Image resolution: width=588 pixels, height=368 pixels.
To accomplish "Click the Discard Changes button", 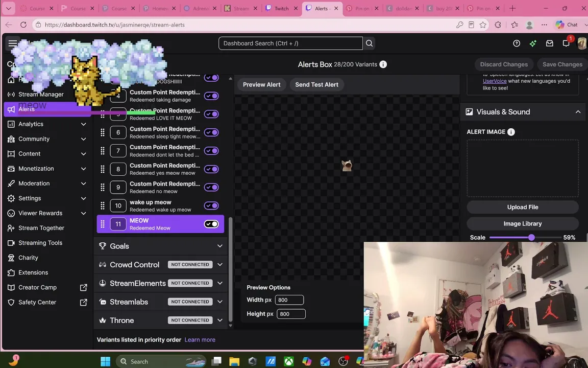I will tap(504, 64).
